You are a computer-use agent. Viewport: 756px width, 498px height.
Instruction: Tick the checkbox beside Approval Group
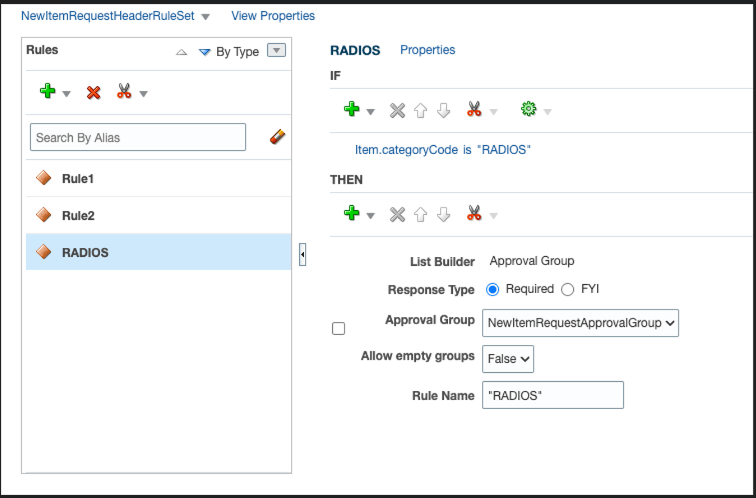click(x=338, y=328)
